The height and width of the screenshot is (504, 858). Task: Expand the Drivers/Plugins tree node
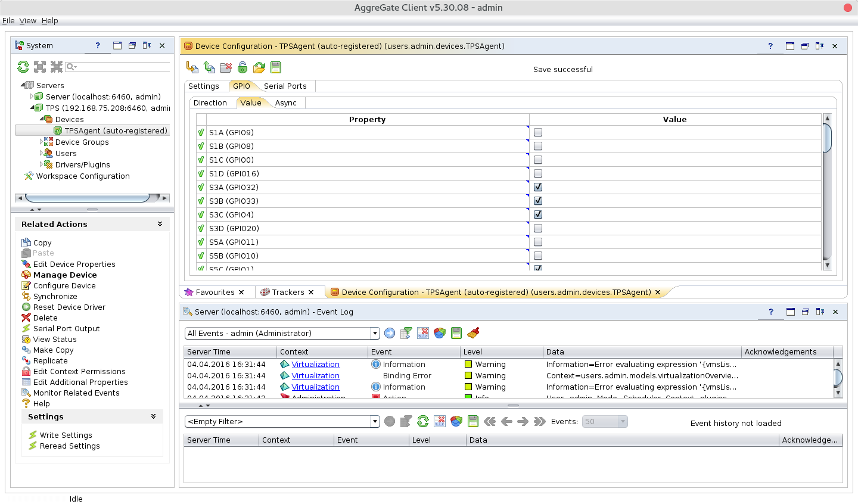coord(41,164)
